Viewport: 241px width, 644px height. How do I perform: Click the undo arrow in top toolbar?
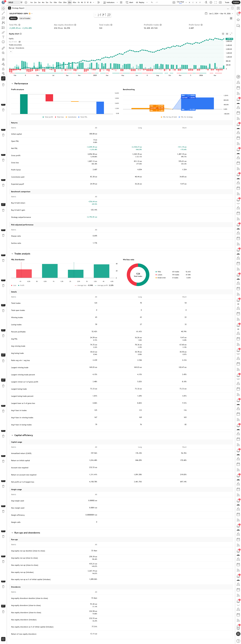coord(152,3)
